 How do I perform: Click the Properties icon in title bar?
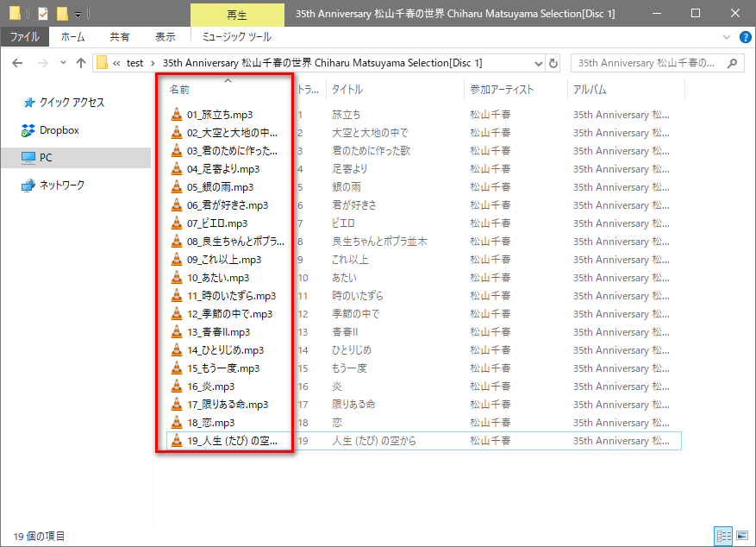[x=42, y=13]
